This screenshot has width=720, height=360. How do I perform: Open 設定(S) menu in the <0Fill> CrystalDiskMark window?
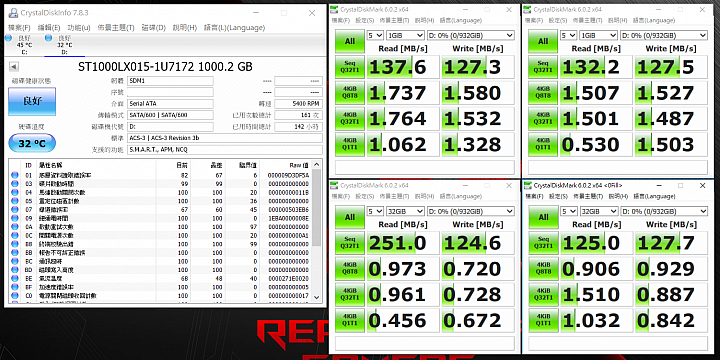pyautogui.click(x=557, y=196)
